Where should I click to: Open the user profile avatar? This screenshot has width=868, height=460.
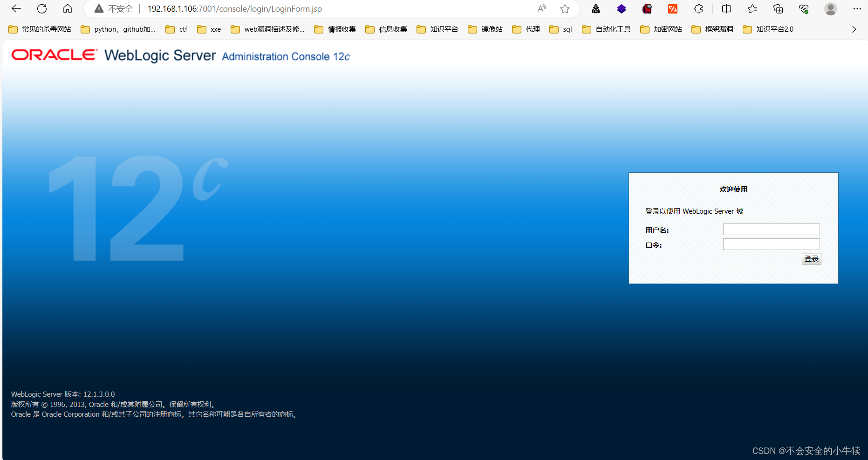(830, 9)
